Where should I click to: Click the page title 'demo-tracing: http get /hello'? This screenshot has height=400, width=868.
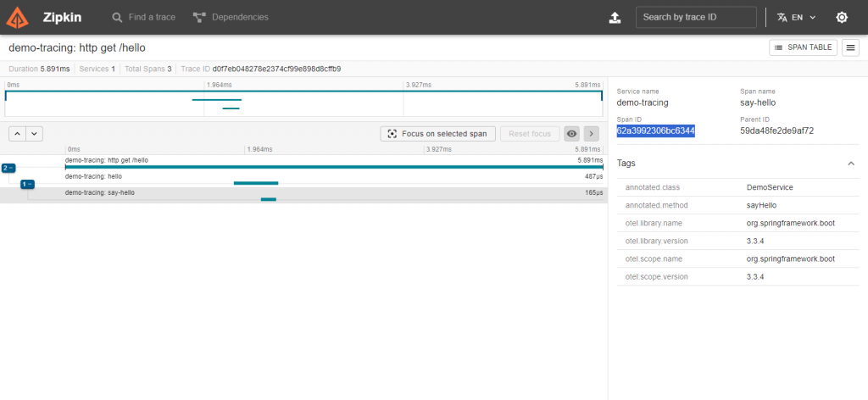click(x=77, y=47)
